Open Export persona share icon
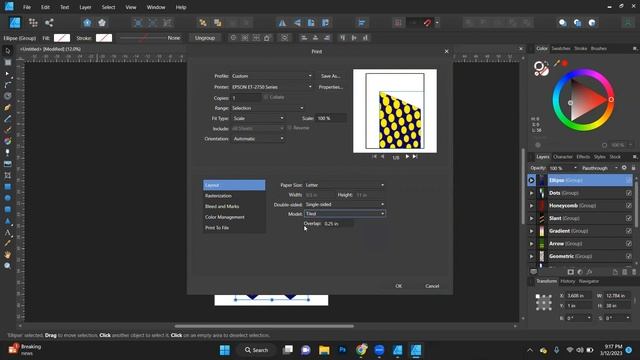The width and height of the screenshot is (640, 360). point(49,23)
